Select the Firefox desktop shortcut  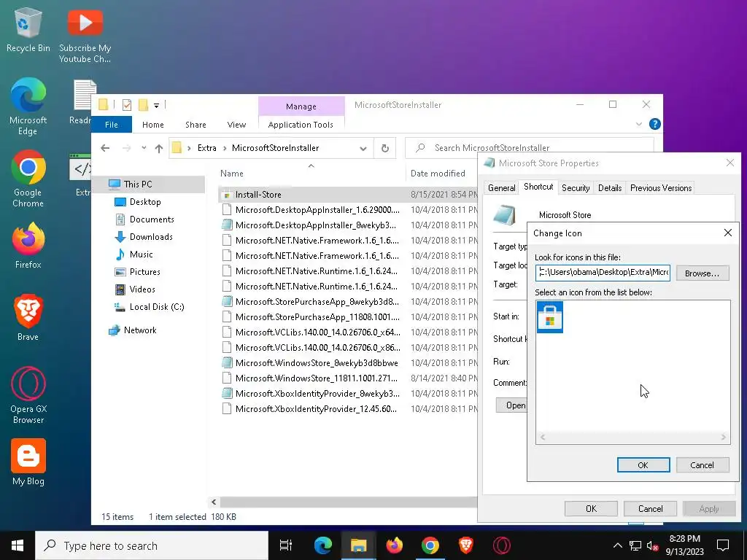[28, 246]
